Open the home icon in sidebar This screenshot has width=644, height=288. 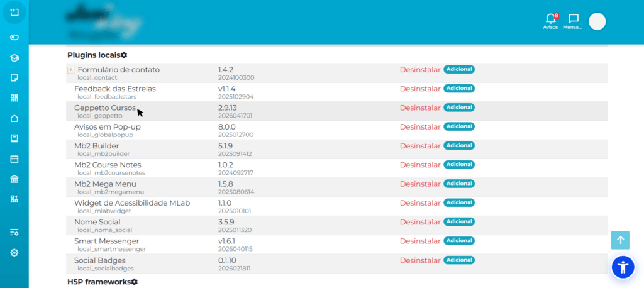(14, 118)
